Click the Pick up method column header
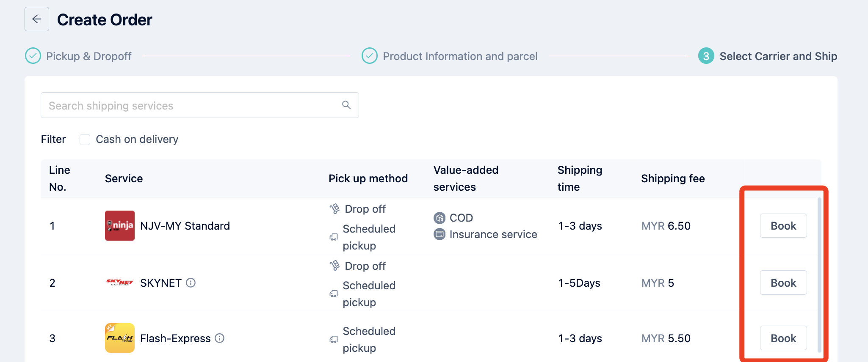 tap(368, 178)
